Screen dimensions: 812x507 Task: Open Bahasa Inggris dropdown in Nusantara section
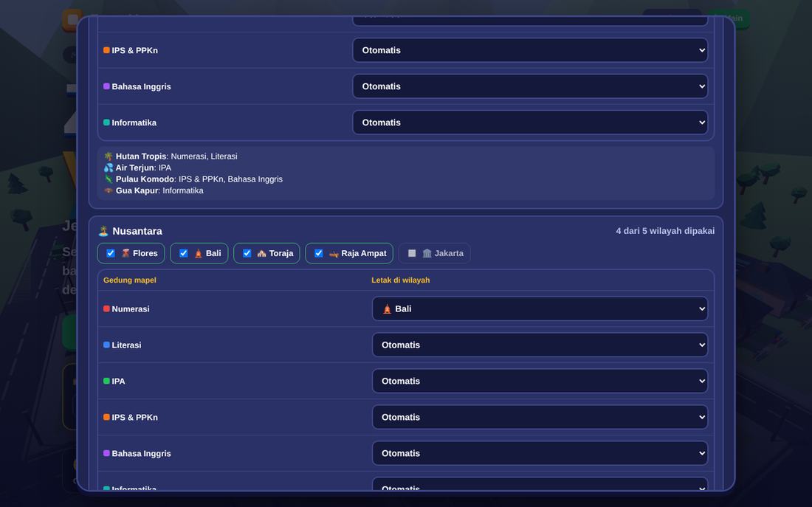(x=540, y=454)
